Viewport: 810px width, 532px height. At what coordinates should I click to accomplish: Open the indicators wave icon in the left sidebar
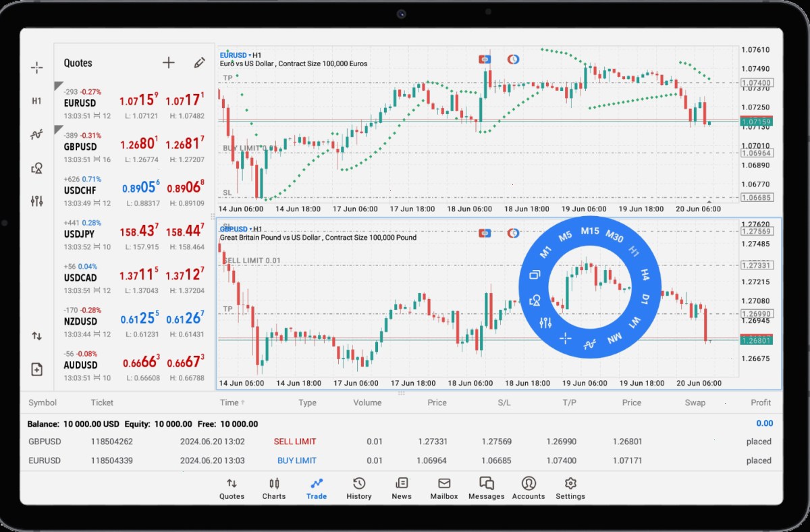click(x=36, y=134)
